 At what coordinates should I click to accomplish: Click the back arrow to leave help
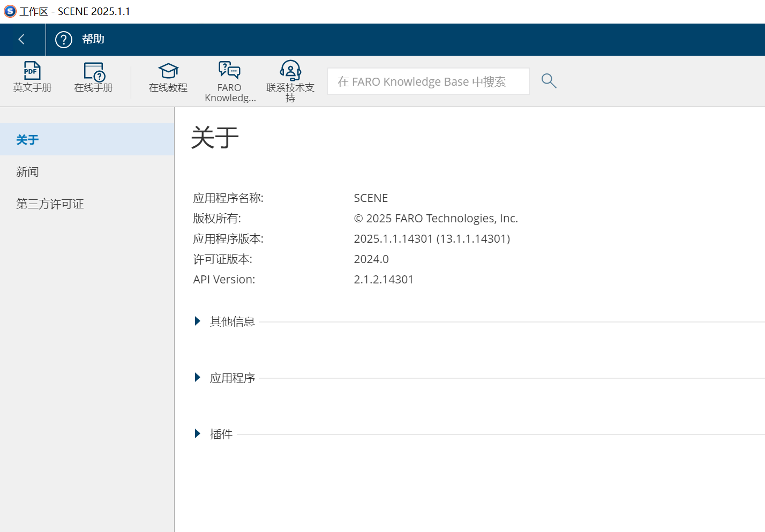point(21,39)
